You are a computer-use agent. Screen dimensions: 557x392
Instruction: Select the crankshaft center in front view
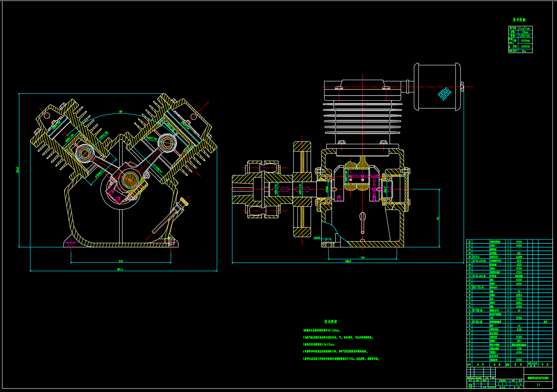pyautogui.click(x=128, y=180)
